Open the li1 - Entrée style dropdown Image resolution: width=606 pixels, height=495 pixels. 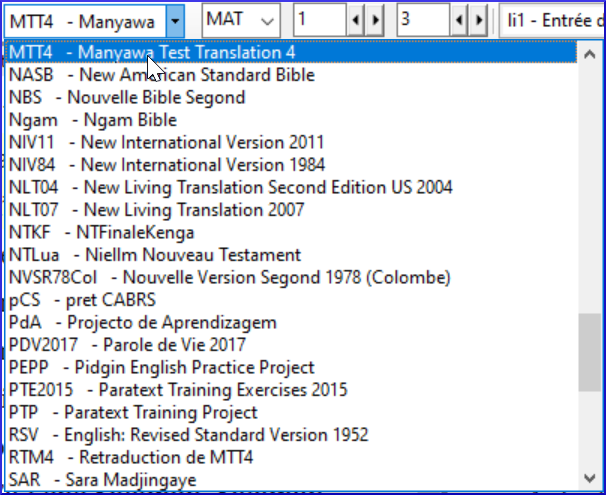552,20
